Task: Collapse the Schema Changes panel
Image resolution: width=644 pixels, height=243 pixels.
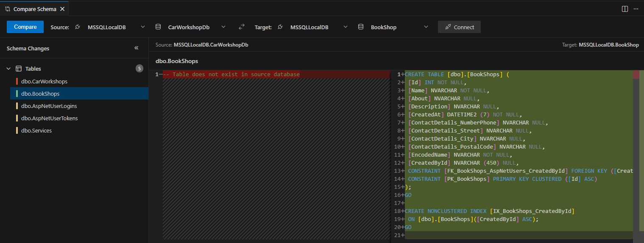Action: pos(137,48)
